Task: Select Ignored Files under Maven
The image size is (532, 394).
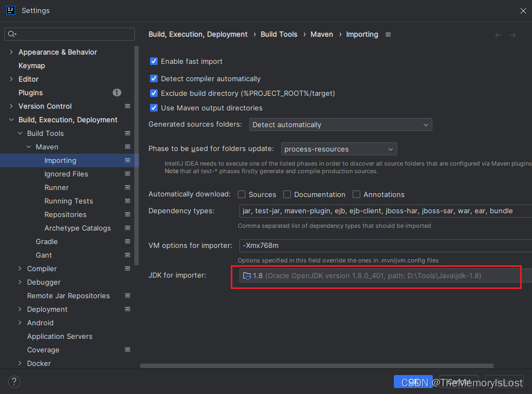Action: coord(66,174)
